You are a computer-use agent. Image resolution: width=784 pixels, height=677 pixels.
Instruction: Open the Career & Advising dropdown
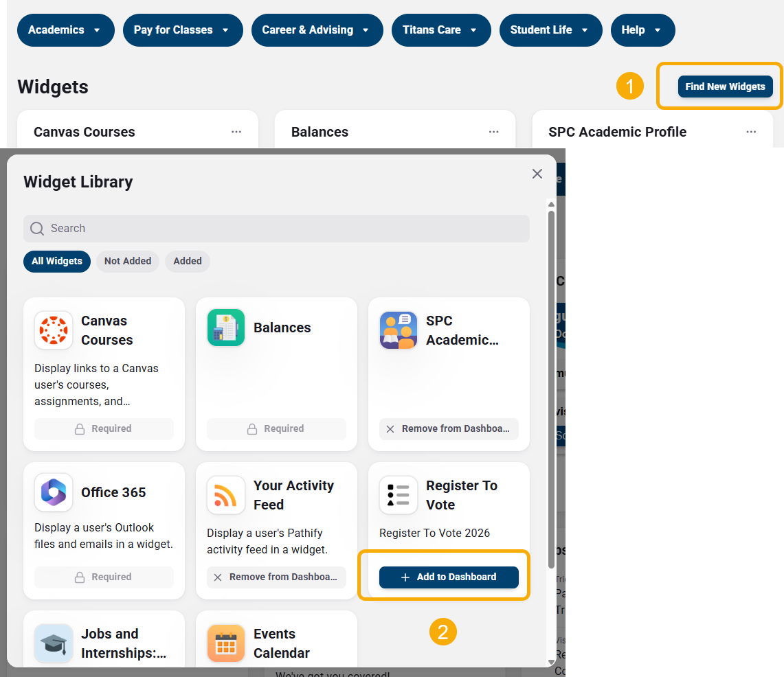pyautogui.click(x=317, y=30)
